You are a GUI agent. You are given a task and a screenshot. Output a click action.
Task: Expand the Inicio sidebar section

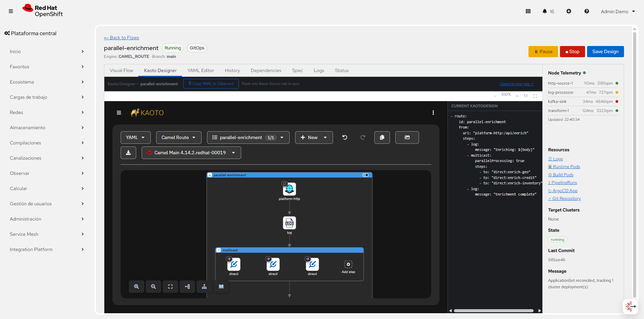tap(47, 51)
